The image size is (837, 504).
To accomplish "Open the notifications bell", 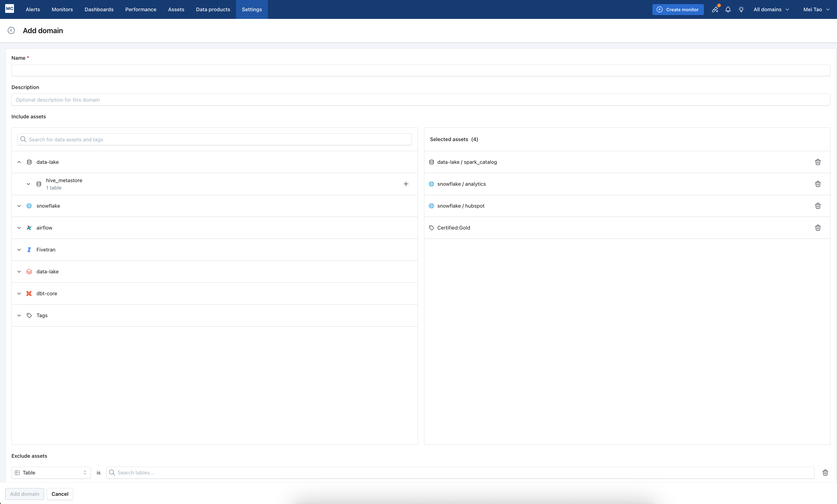I will (x=728, y=10).
